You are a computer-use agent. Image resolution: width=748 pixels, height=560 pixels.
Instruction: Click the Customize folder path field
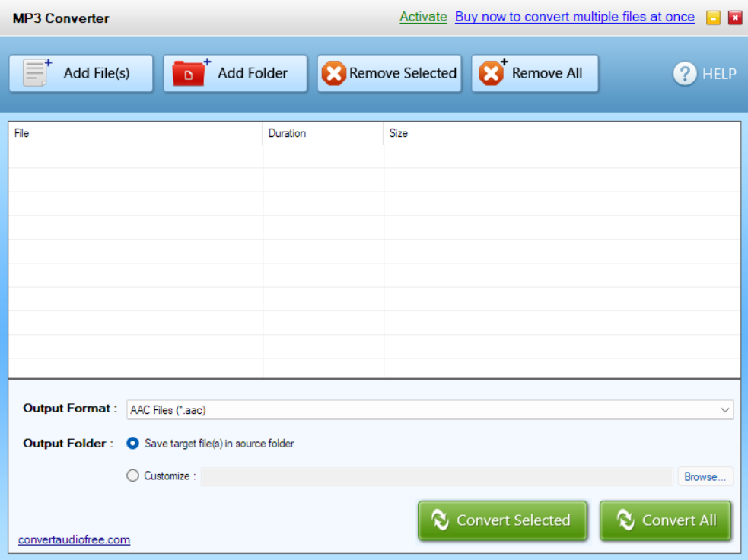[437, 476]
